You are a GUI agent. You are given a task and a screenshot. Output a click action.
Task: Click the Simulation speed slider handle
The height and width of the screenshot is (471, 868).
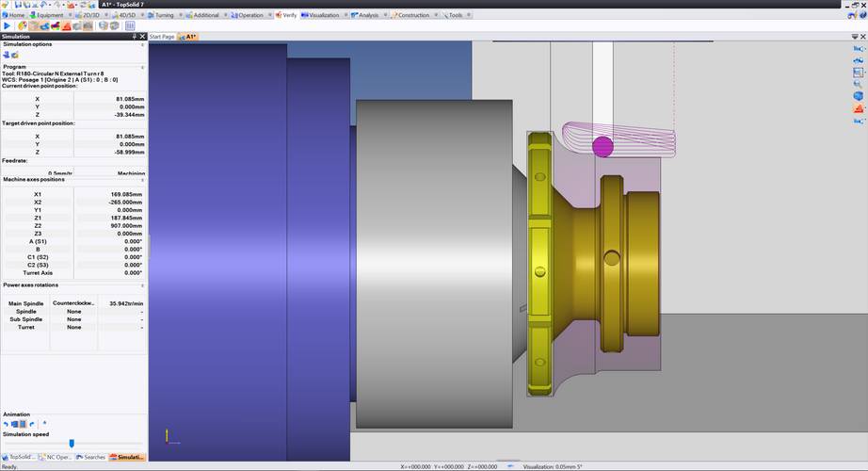[72, 443]
